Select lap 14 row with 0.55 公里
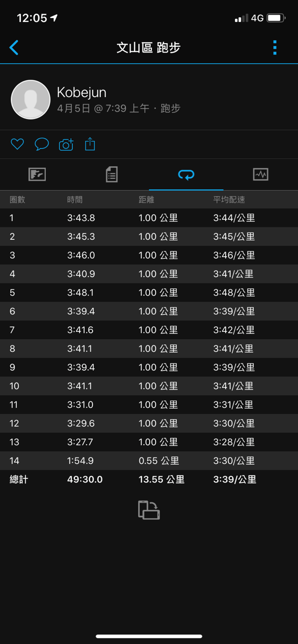The height and width of the screenshot is (644, 298). 149,461
